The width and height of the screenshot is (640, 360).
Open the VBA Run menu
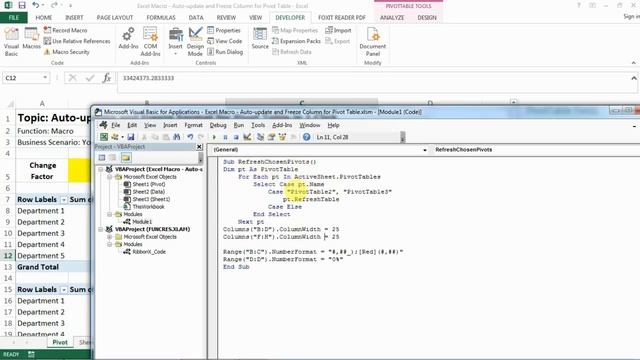(x=239, y=125)
